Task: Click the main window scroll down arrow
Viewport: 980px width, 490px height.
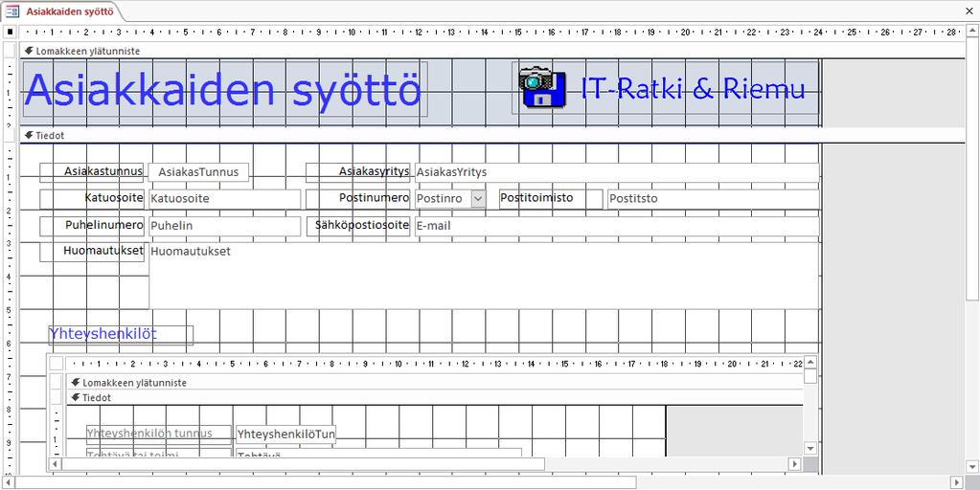Action: tap(972, 467)
